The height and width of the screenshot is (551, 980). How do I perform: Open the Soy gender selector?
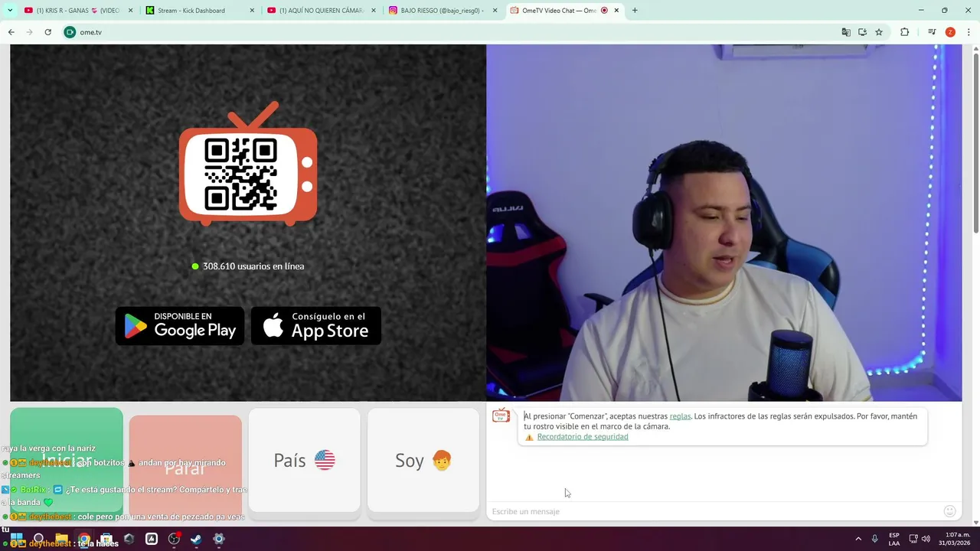pyautogui.click(x=423, y=460)
